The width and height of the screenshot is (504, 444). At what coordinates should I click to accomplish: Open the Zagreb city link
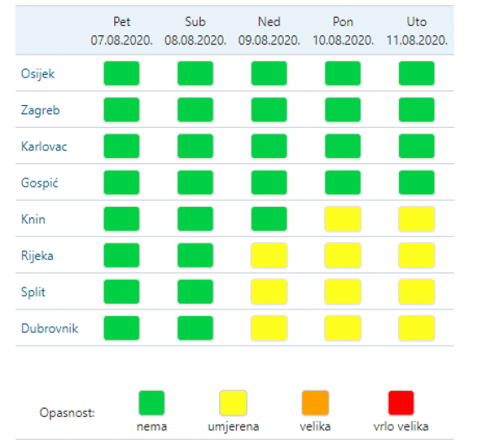pos(40,110)
